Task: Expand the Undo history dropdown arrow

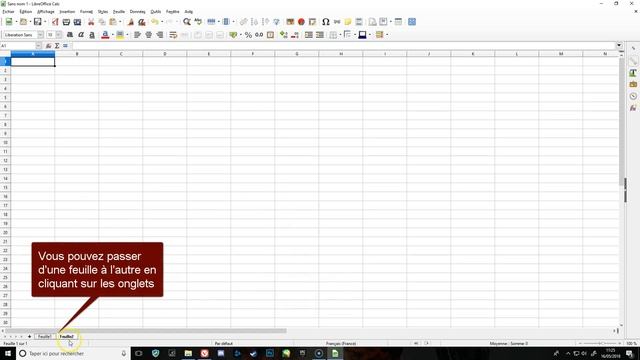Action: (x=162, y=22)
